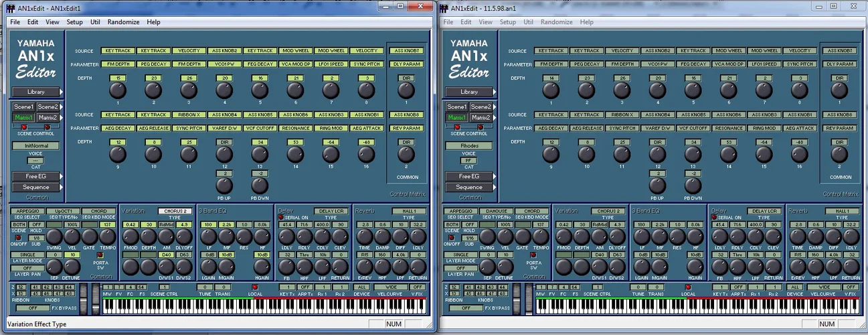Open the Setup menu in the AN1xEdit1 window
This screenshot has height=335, width=868.
coord(74,22)
